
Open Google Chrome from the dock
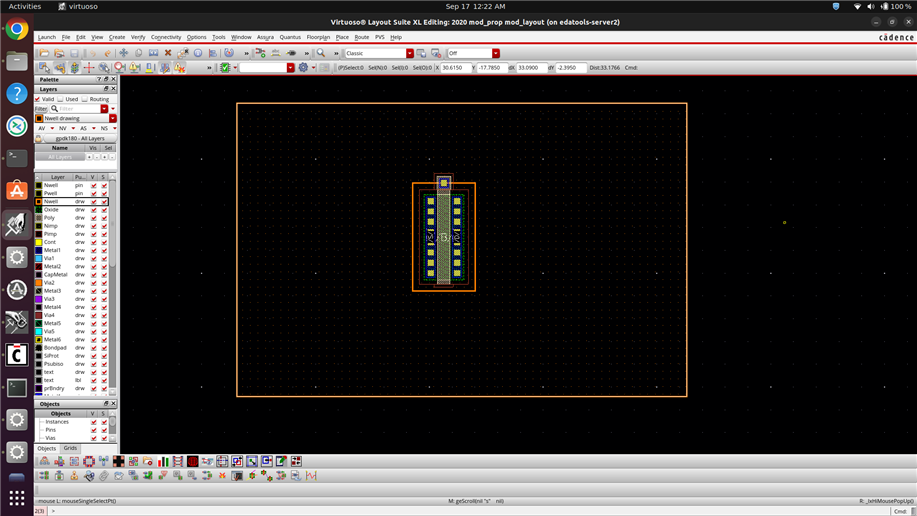(x=17, y=29)
